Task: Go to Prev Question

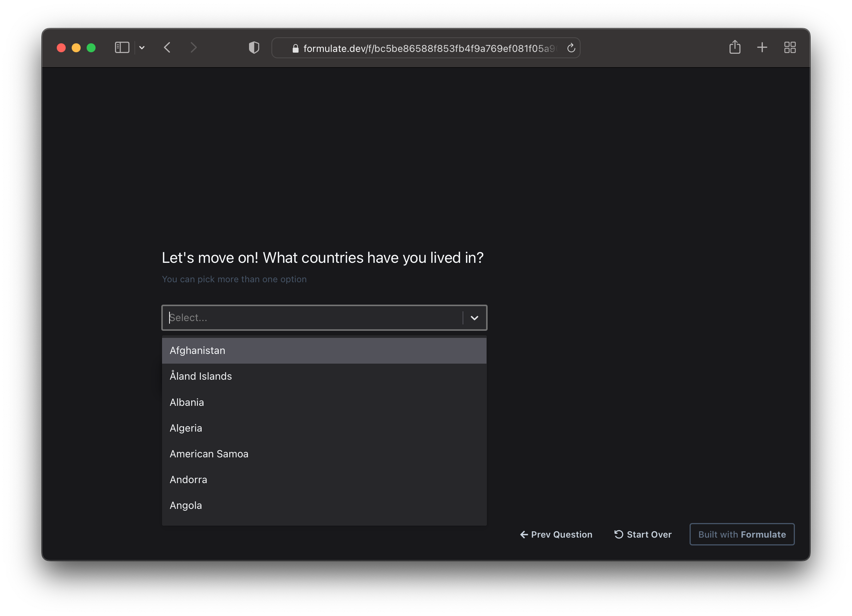Action: [556, 534]
